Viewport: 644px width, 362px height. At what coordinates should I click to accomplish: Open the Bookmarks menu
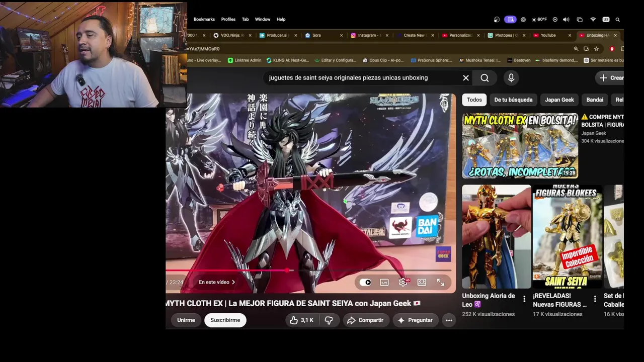[x=204, y=19]
